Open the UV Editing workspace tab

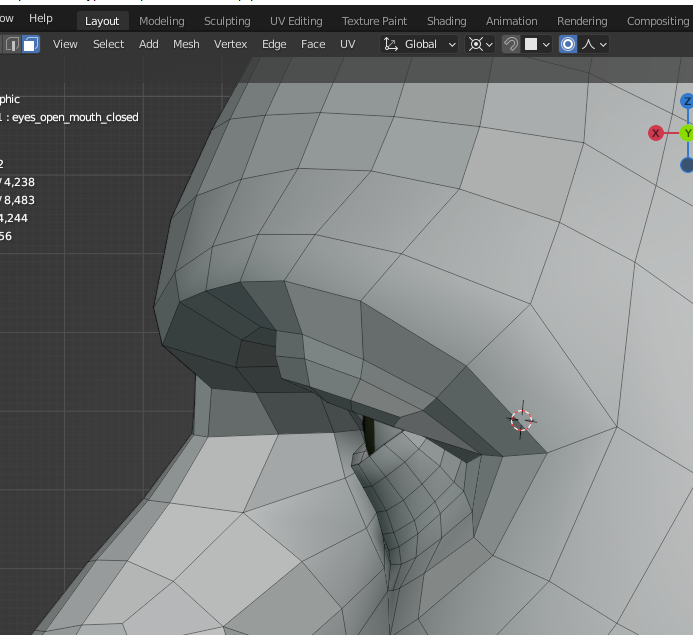click(296, 21)
